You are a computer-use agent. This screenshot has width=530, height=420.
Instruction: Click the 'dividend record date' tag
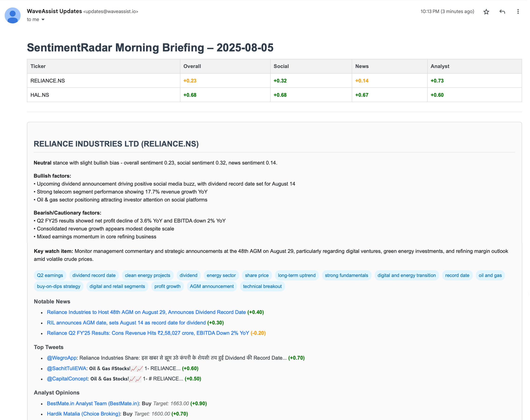94,275
